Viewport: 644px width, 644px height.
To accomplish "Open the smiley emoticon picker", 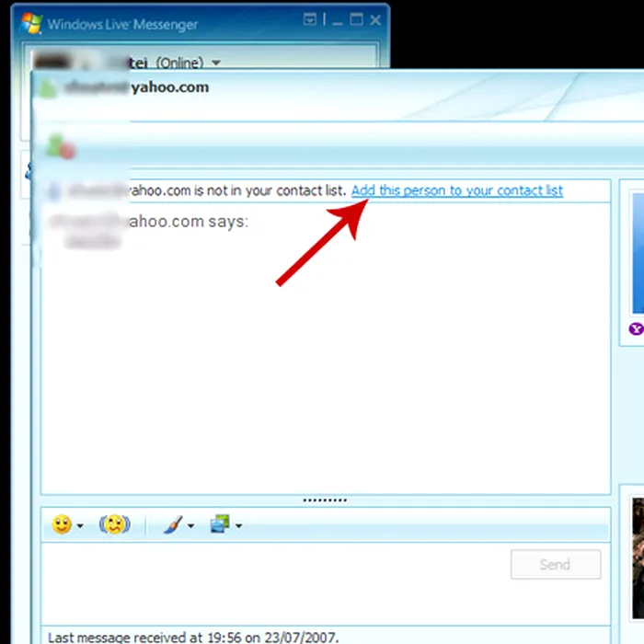I will click(62, 524).
